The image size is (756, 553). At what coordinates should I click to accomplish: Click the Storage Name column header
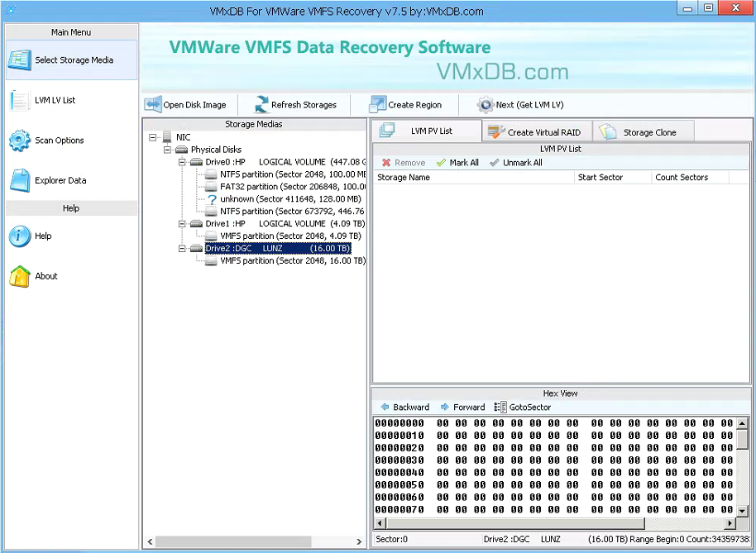point(473,177)
